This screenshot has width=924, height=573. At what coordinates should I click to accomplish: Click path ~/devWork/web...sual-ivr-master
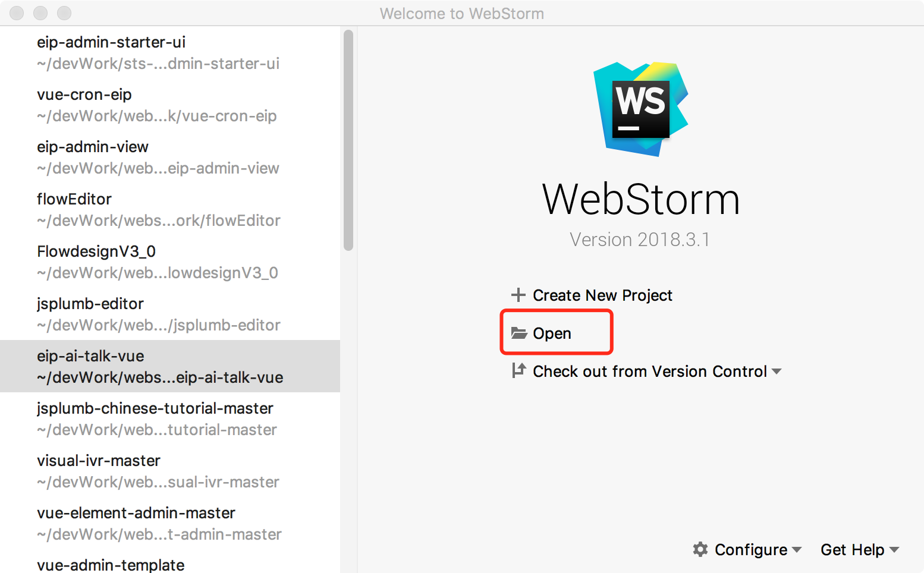(x=158, y=482)
